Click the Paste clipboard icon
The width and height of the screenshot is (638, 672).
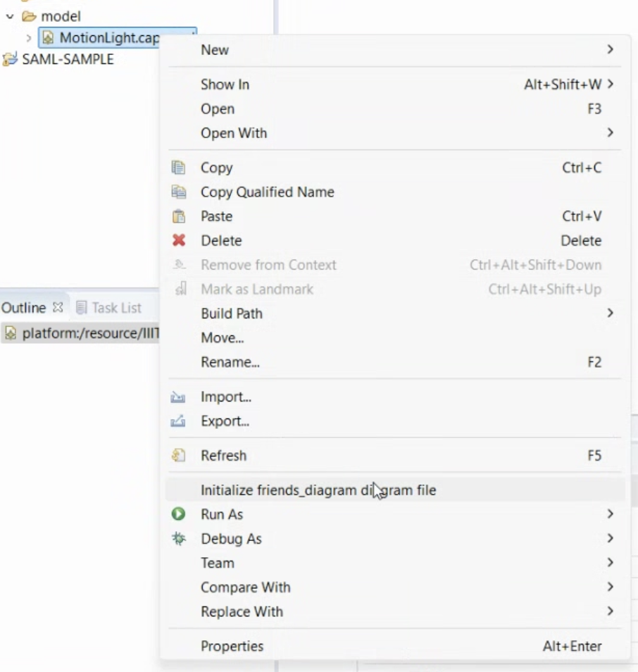click(x=179, y=216)
